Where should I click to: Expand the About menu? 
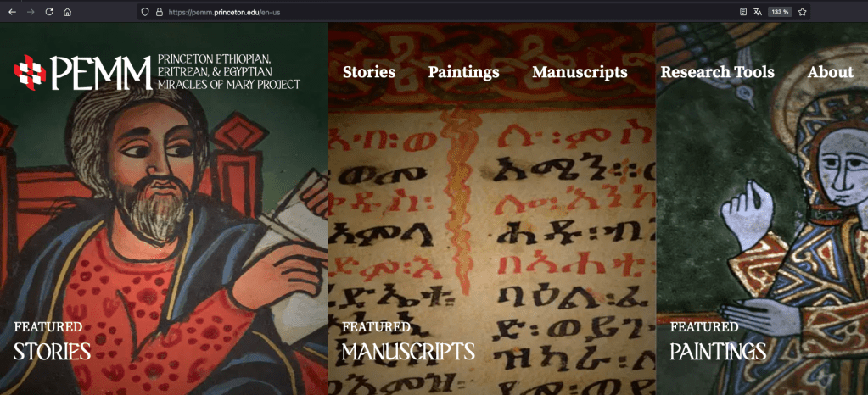click(x=830, y=72)
